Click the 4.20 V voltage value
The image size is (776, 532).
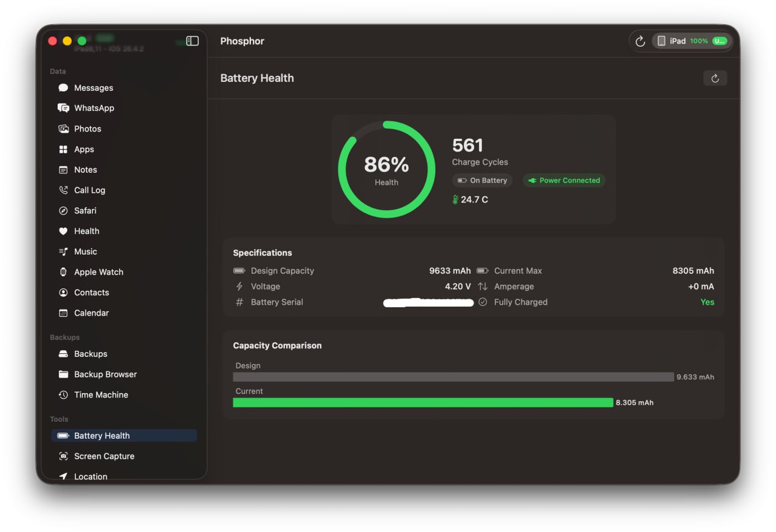point(458,287)
